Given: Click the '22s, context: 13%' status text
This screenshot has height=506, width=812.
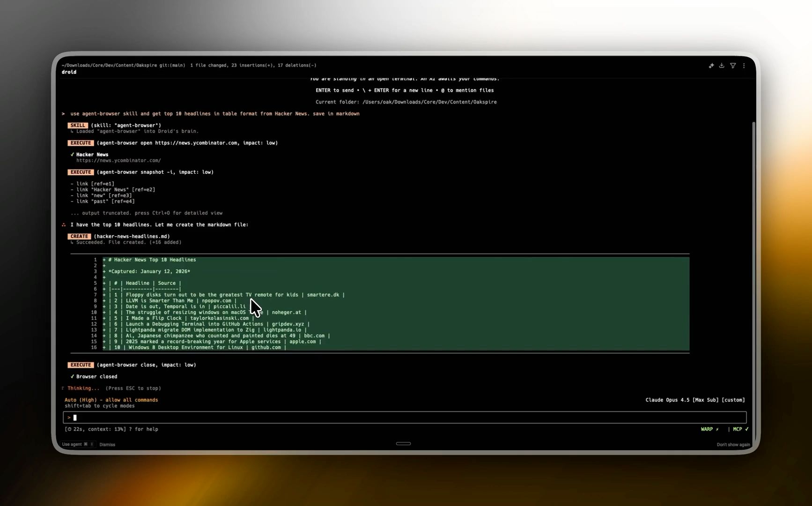Looking at the screenshot, I should (x=96, y=429).
